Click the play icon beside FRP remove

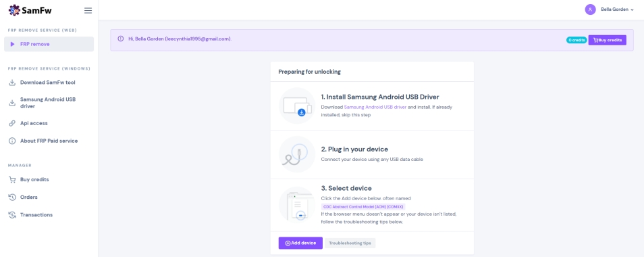tap(12, 44)
